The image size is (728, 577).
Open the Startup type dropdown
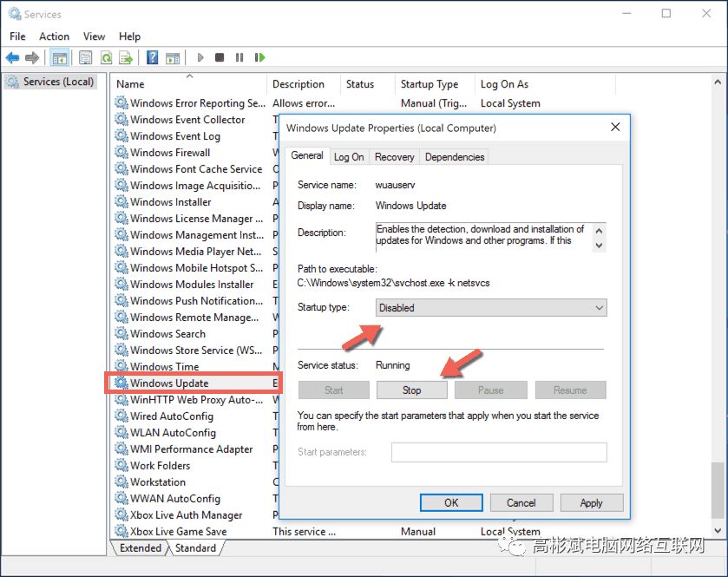(491, 307)
